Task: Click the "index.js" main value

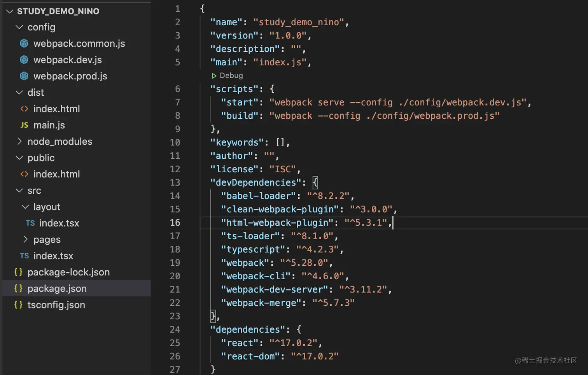Action: pos(280,62)
